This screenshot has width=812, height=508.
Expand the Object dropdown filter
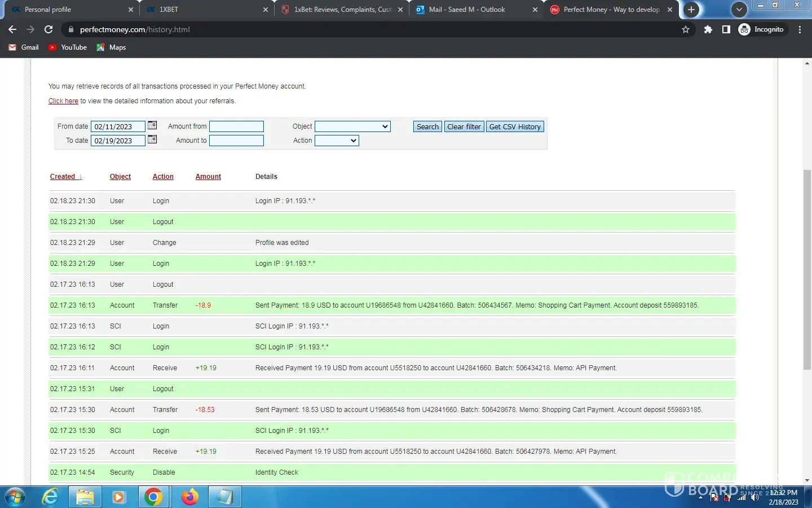[352, 126]
